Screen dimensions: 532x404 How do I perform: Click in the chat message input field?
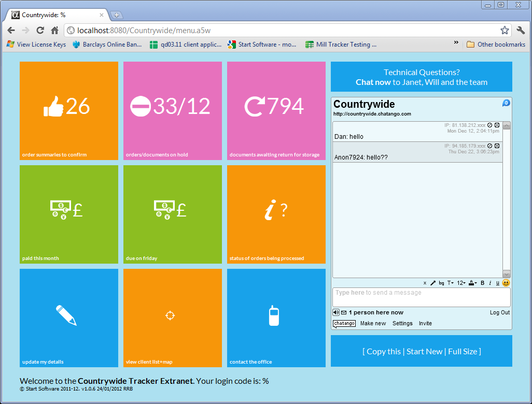[x=421, y=296]
